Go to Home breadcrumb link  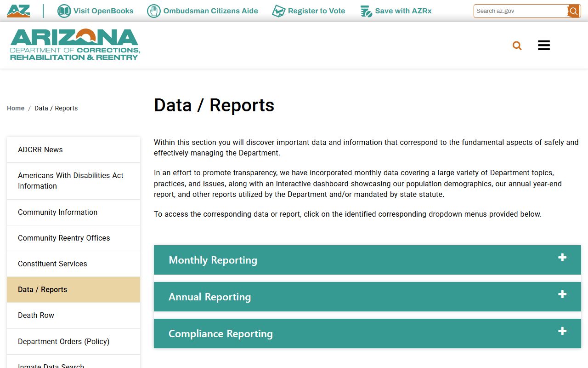(x=16, y=108)
